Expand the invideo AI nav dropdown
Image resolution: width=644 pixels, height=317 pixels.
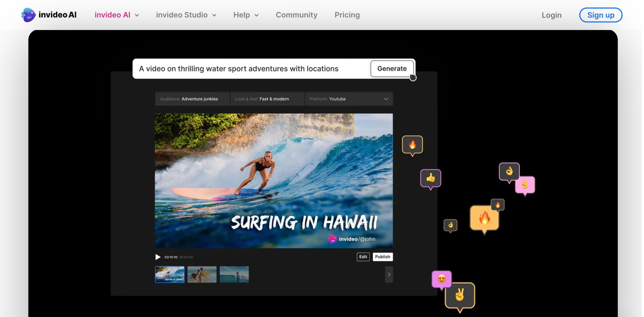click(x=117, y=15)
